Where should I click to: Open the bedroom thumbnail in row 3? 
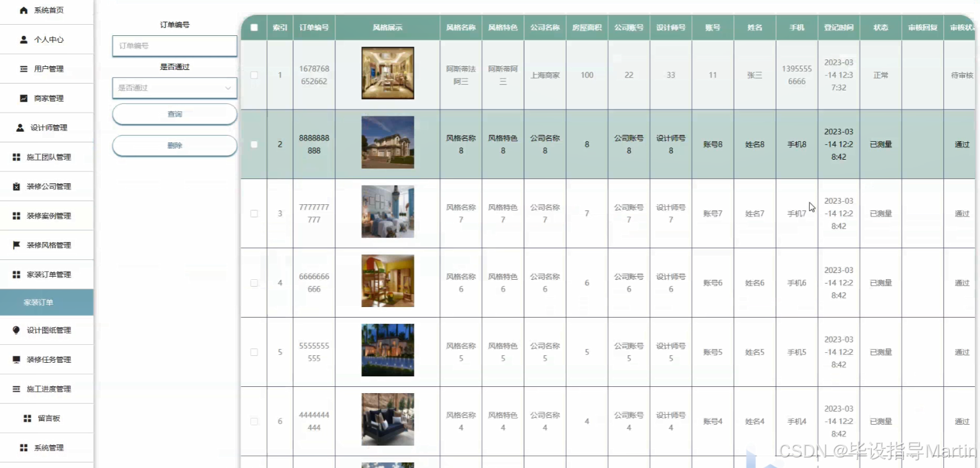click(388, 212)
